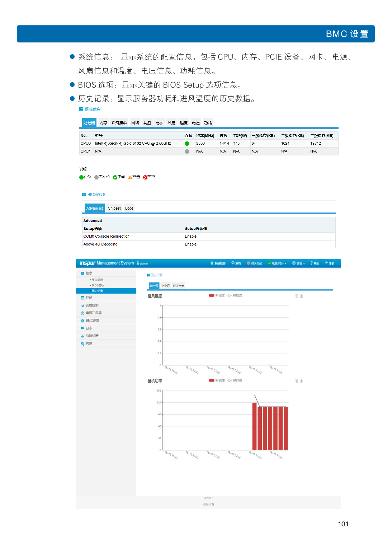Select the 内存 tab in 系统信息
Viewport: 392px width, 551px height.
coord(103,123)
